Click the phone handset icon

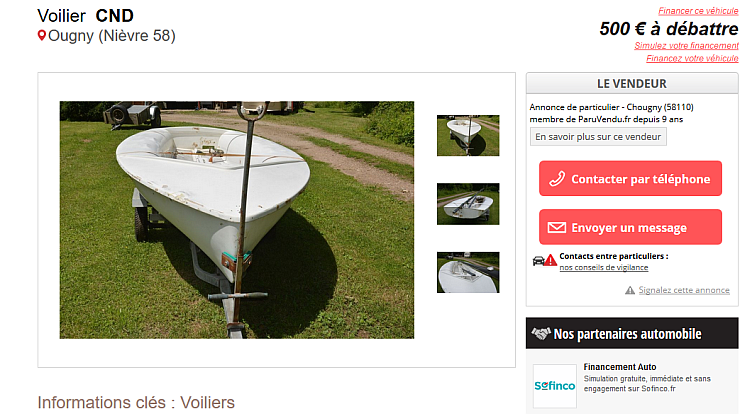557,179
